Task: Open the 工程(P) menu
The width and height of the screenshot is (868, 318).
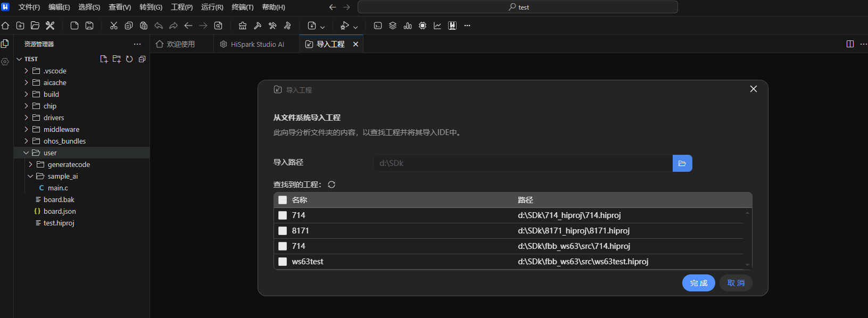Action: point(182,7)
